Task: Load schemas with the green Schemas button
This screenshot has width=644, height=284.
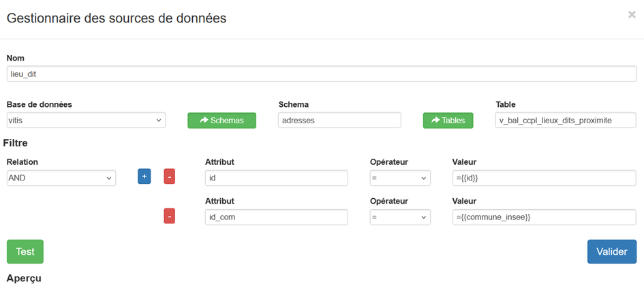Action: [221, 121]
